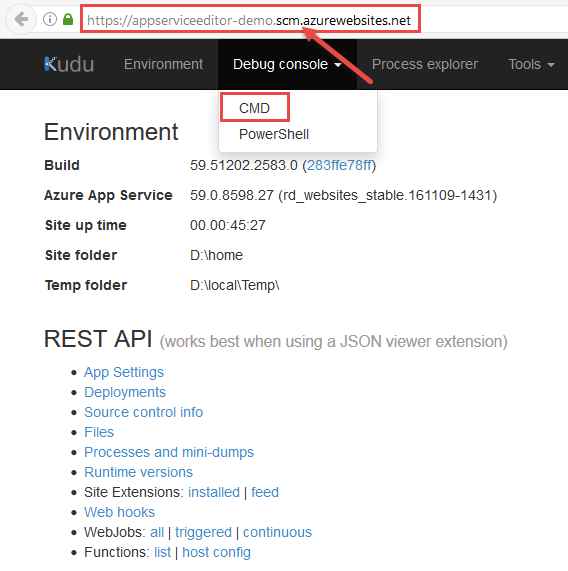Click the URL address bar
The height and width of the screenshot is (571, 568).
point(250,19)
